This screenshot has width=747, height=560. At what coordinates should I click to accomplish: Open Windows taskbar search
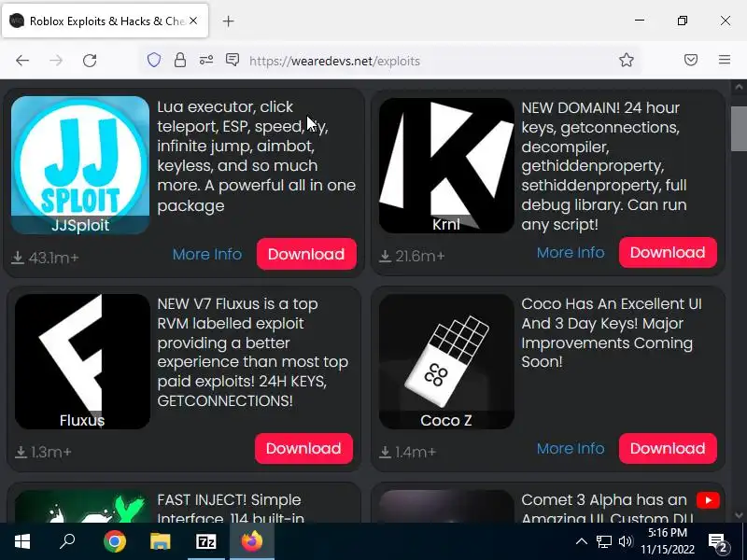pyautogui.click(x=67, y=541)
